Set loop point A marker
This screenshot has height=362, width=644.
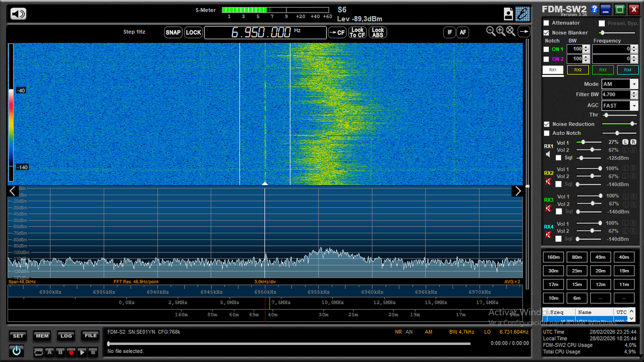pos(50,352)
